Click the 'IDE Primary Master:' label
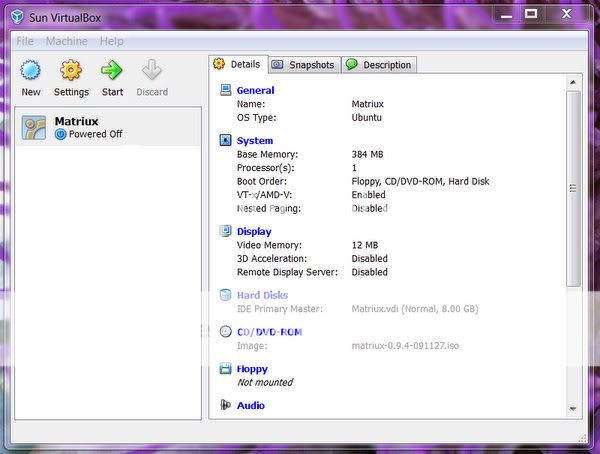Image resolution: width=600 pixels, height=454 pixels. coord(280,309)
